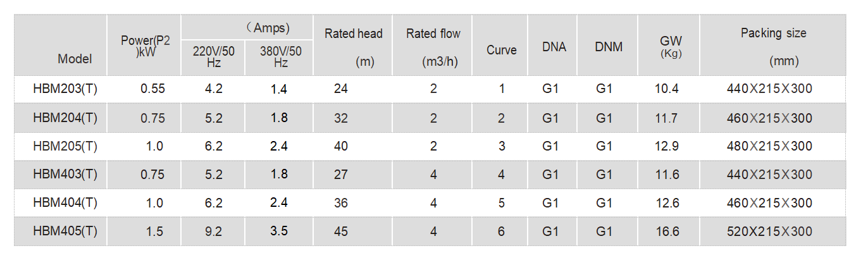The image size is (868, 272).
Task: Select the Curve column header
Action: click(501, 50)
